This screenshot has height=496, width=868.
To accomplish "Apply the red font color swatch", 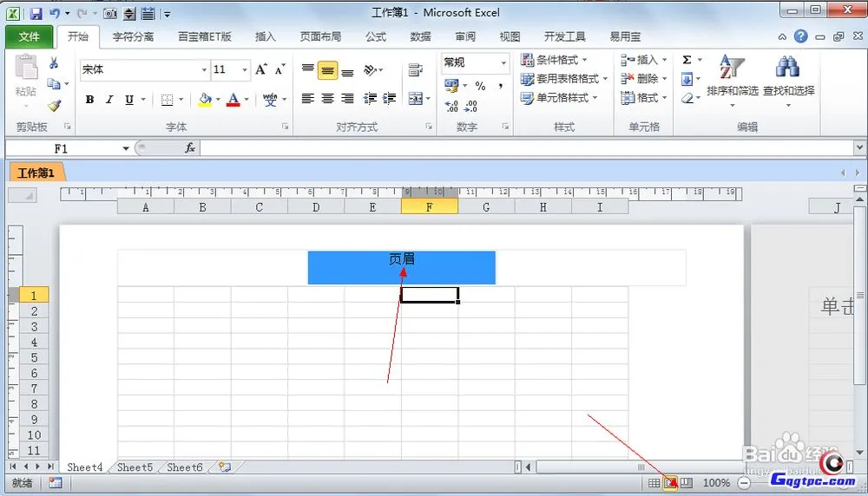I will pyautogui.click(x=233, y=100).
